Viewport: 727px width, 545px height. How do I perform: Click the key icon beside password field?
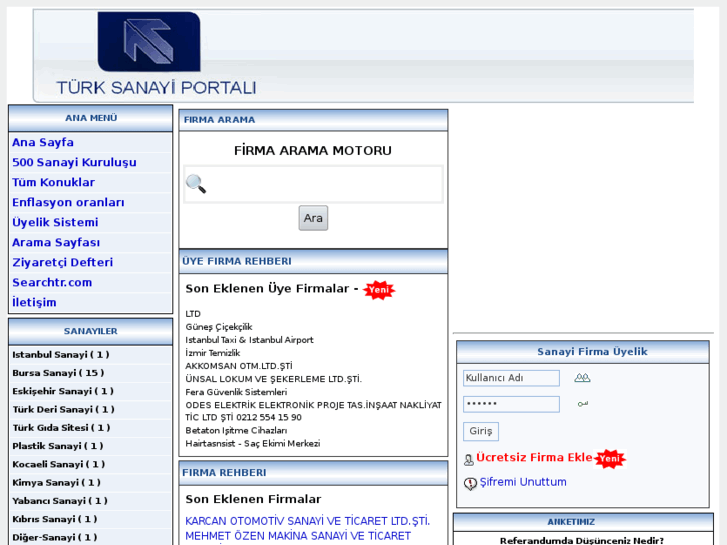click(582, 404)
